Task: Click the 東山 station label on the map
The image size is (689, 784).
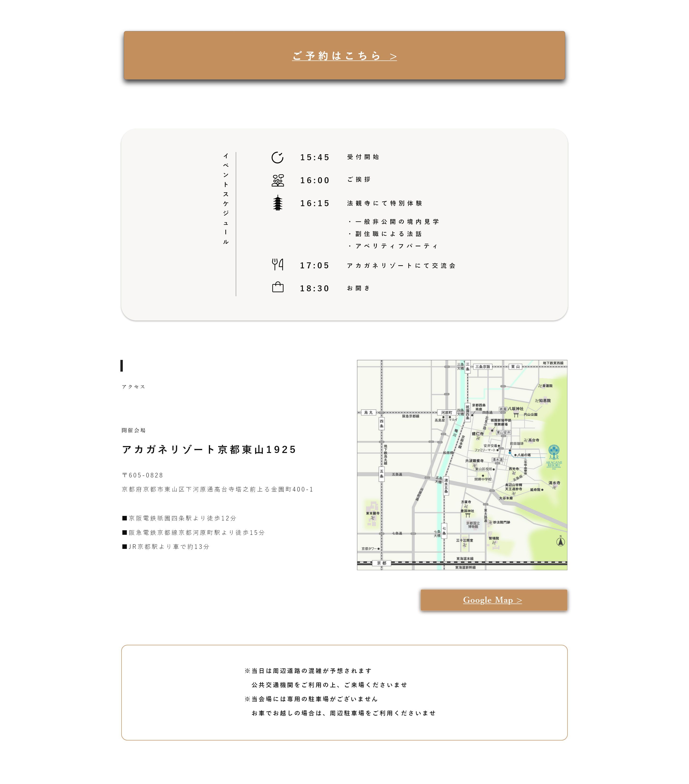Action: (515, 367)
